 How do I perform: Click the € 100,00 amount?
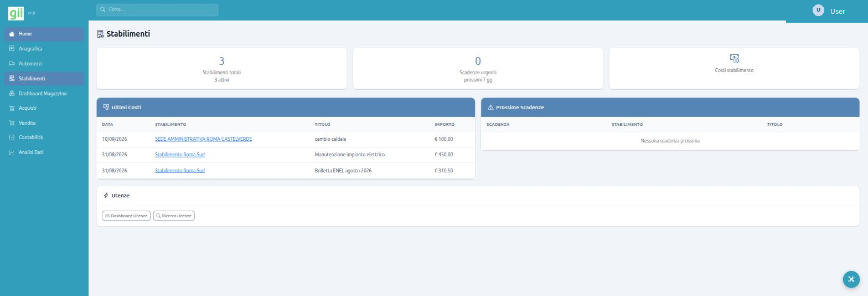click(443, 139)
